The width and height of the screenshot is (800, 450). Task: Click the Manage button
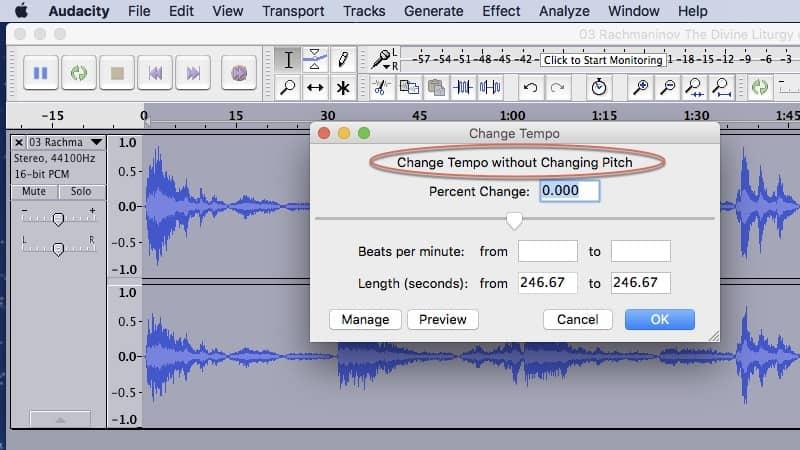coord(365,319)
